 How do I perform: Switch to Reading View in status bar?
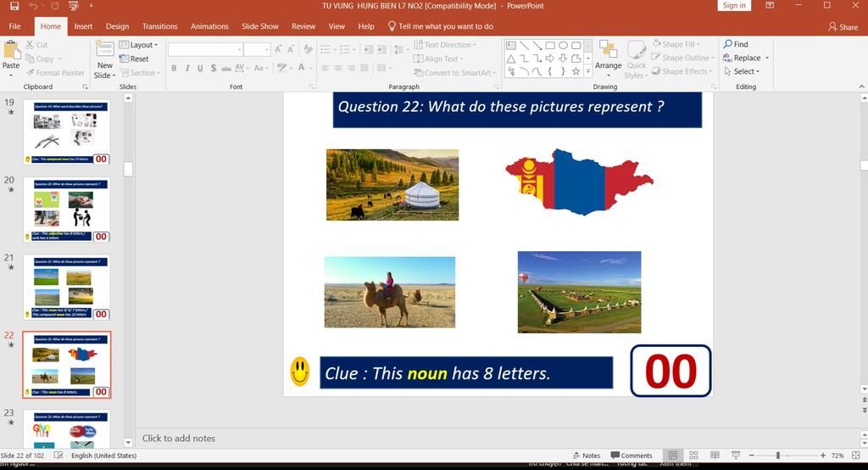[715, 455]
